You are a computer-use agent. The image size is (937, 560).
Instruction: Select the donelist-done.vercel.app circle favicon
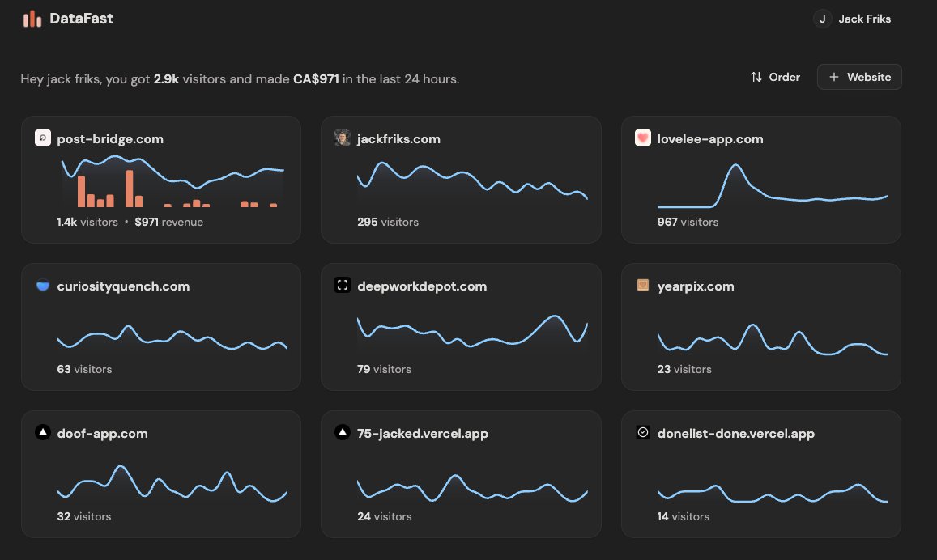(x=642, y=432)
